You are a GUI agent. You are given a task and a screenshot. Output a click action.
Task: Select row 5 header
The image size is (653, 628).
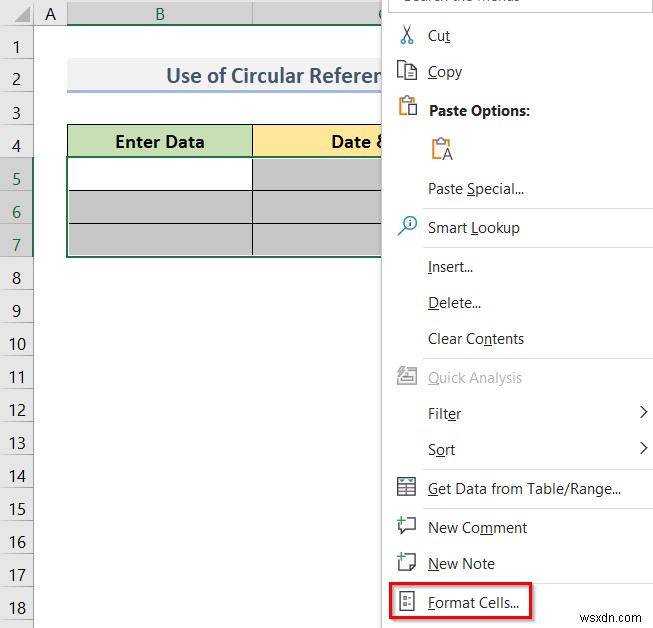(16, 174)
